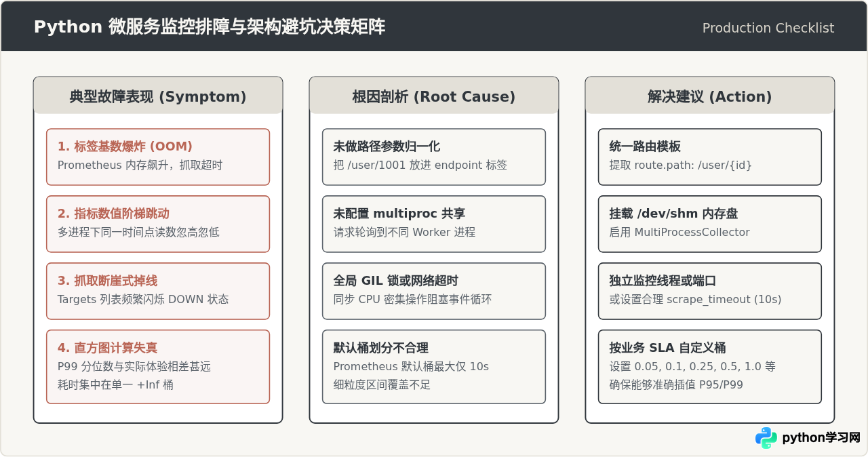
Task: Click the text 或设置合理 scrape_timeout (10s)
Action: click(x=695, y=299)
